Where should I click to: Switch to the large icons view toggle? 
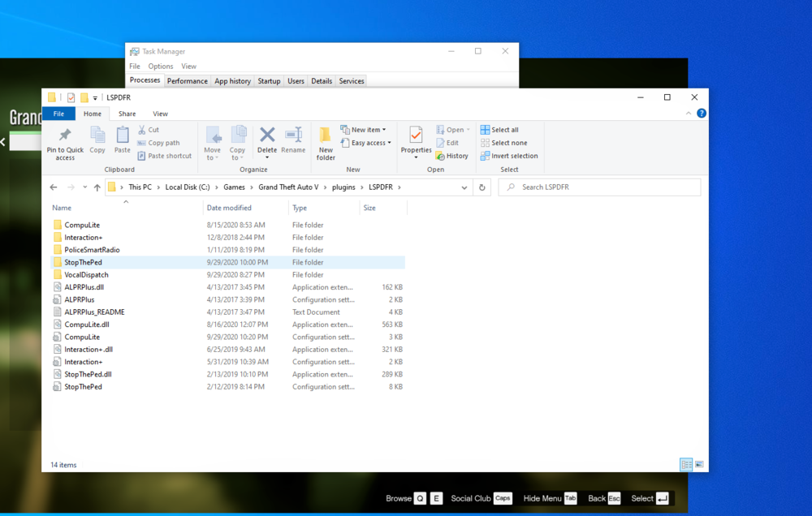(x=699, y=464)
